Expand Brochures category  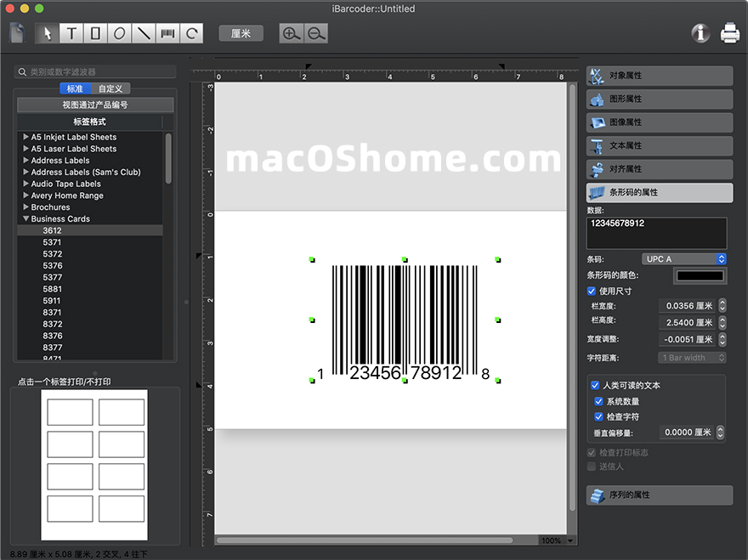tap(25, 207)
